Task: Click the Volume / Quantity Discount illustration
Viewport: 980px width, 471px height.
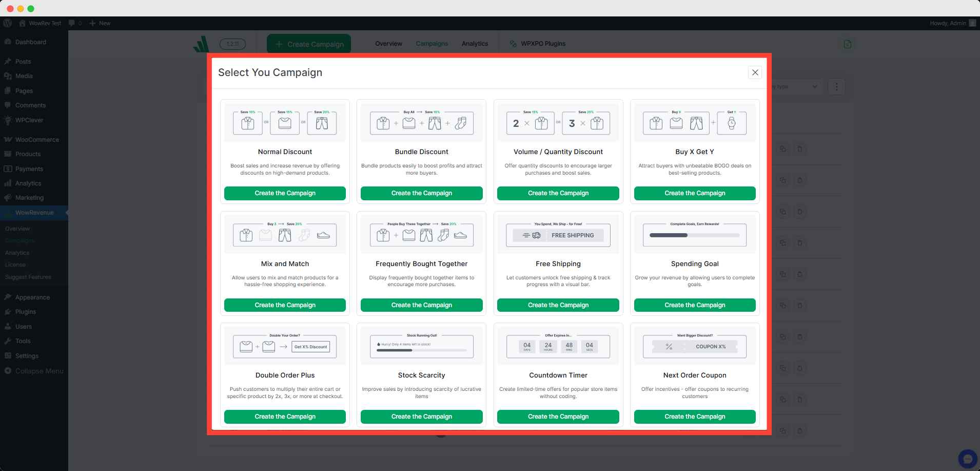Action: coord(558,123)
